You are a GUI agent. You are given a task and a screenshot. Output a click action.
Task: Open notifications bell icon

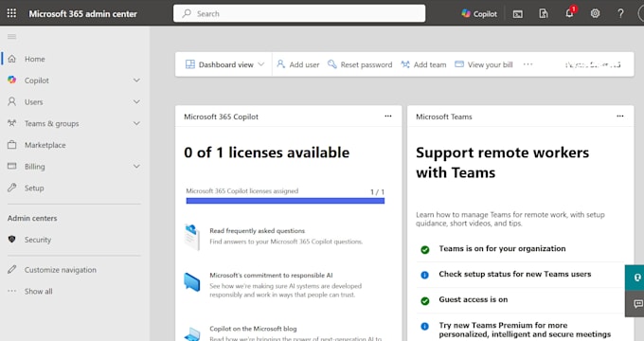pos(570,13)
